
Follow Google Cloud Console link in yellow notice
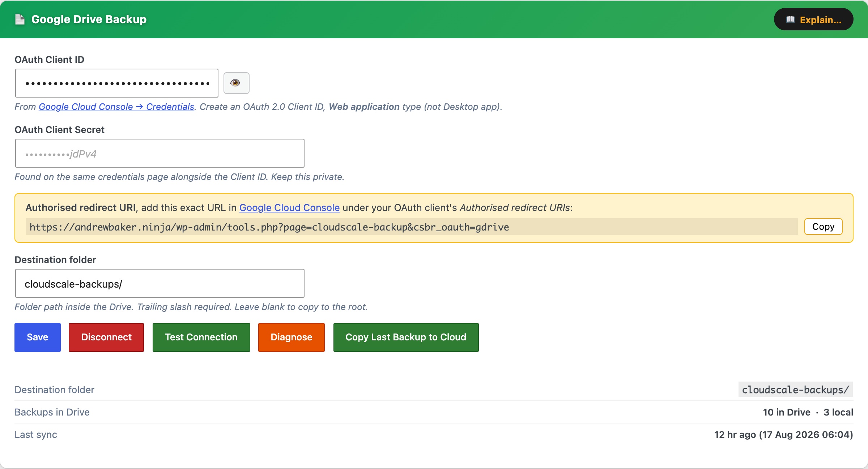289,207
